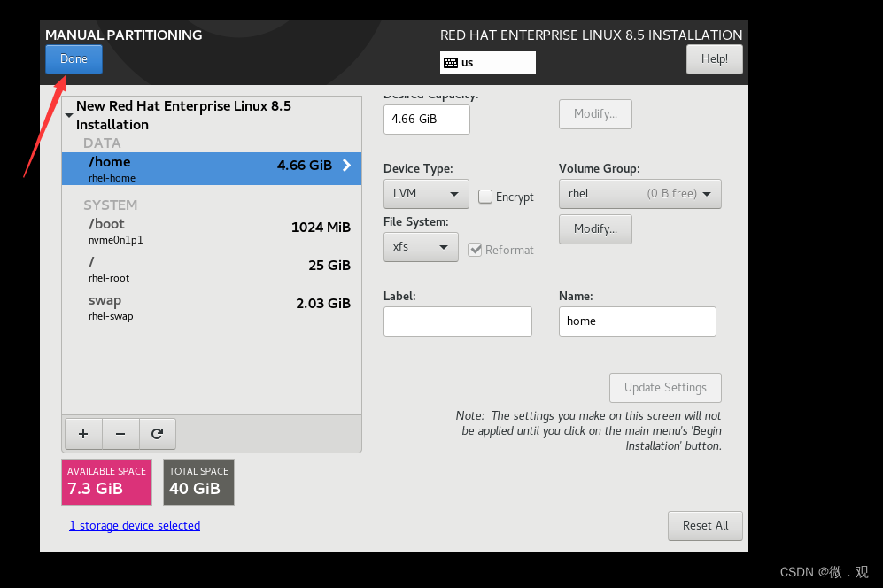Click Modify button under Volume Group

click(x=595, y=229)
